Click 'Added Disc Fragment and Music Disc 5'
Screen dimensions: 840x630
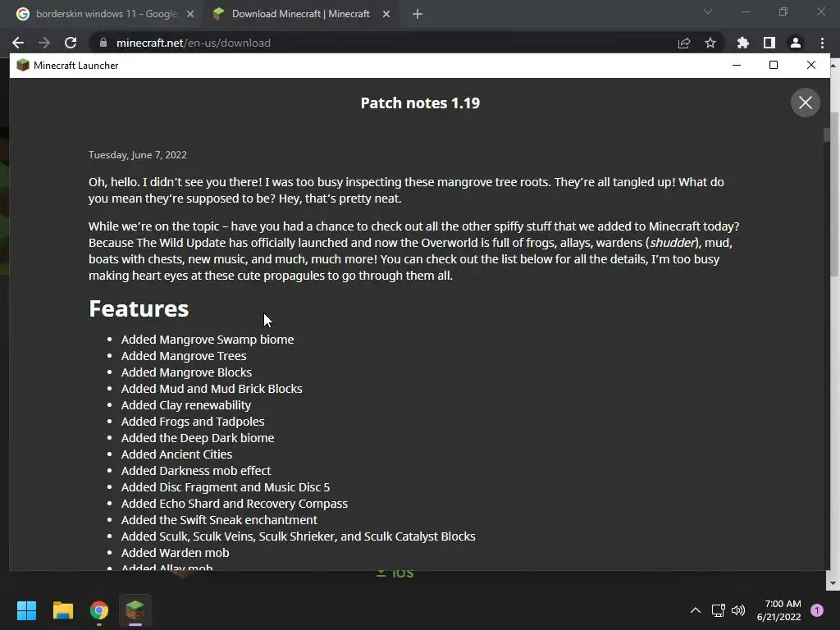(x=226, y=487)
